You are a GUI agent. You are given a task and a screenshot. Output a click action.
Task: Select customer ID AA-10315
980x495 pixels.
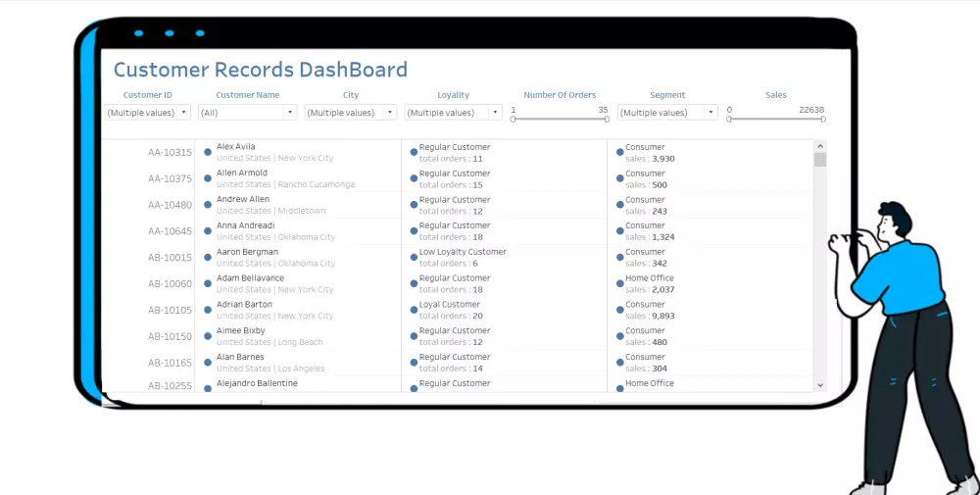point(170,153)
